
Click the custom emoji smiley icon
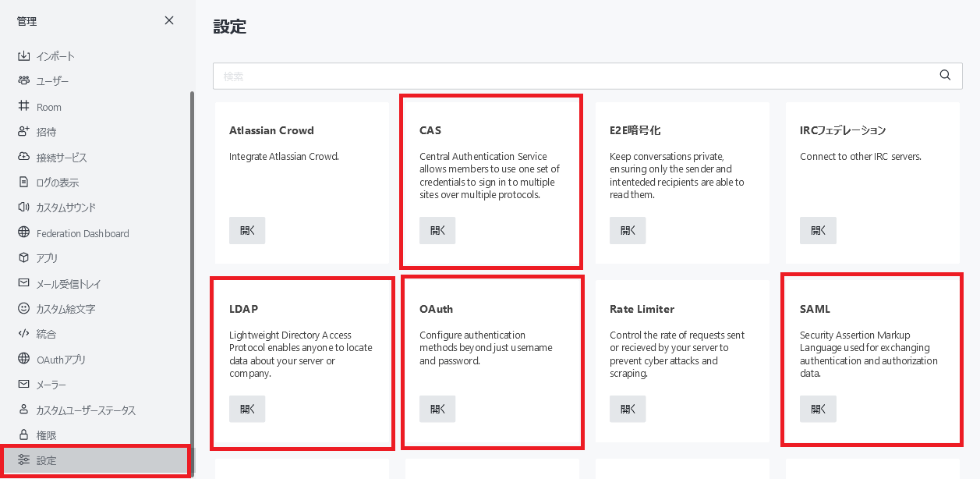[x=23, y=309]
